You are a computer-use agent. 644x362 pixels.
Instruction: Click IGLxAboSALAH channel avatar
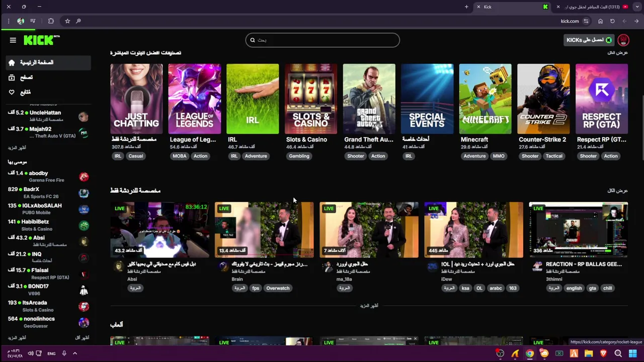[x=84, y=209]
